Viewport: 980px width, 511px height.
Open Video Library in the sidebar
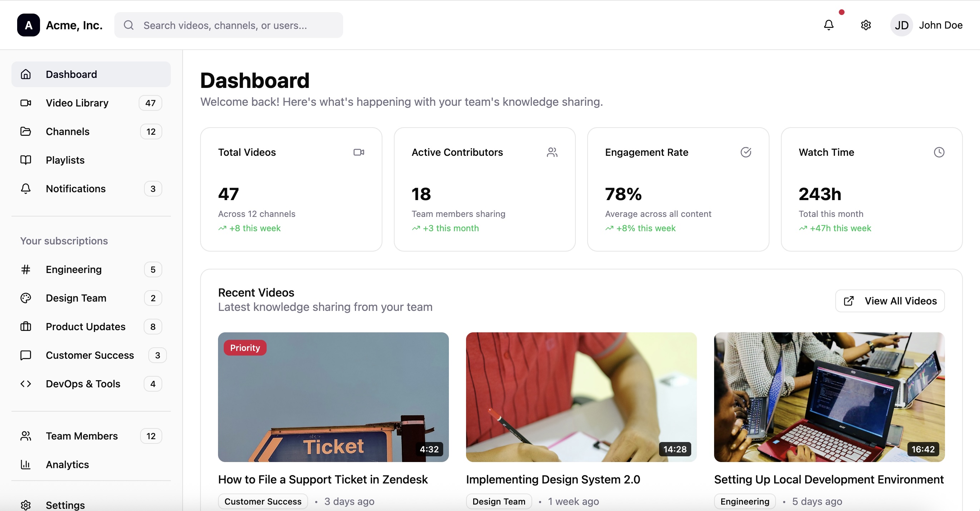click(x=77, y=103)
